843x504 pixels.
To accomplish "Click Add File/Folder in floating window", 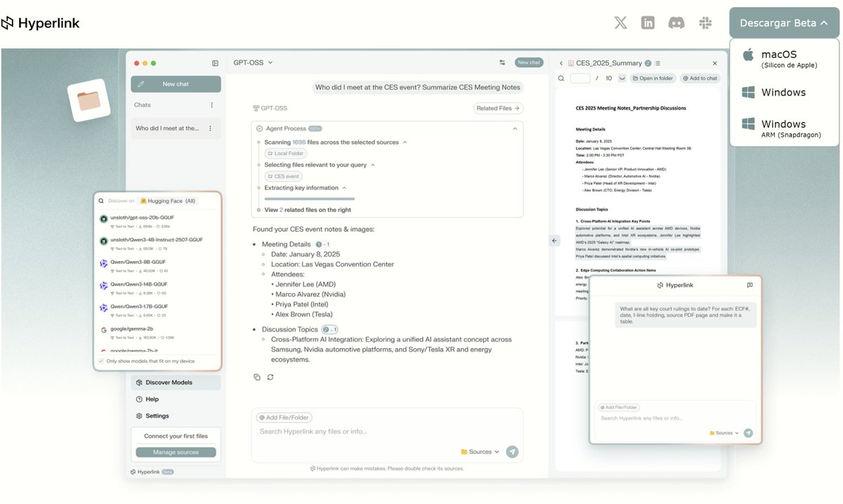I will [620, 407].
